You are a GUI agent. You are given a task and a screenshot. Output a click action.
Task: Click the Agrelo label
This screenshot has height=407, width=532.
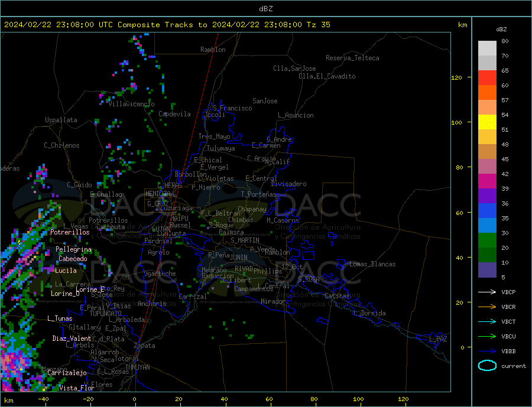158,253
